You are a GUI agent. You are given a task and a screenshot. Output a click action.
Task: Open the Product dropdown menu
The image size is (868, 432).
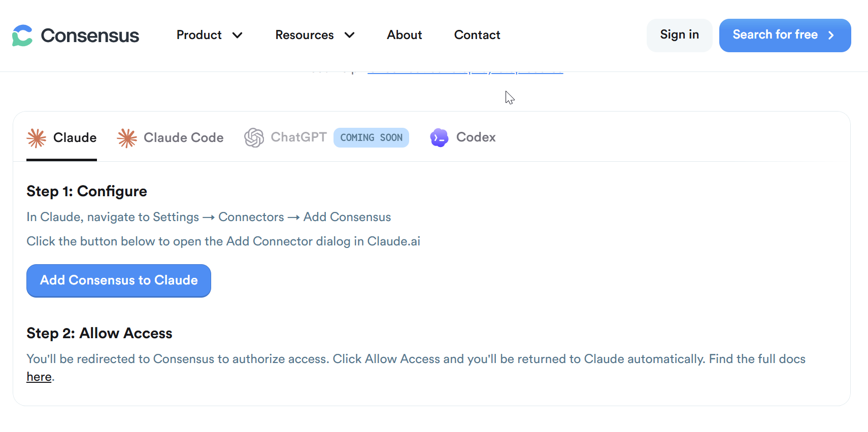point(209,35)
